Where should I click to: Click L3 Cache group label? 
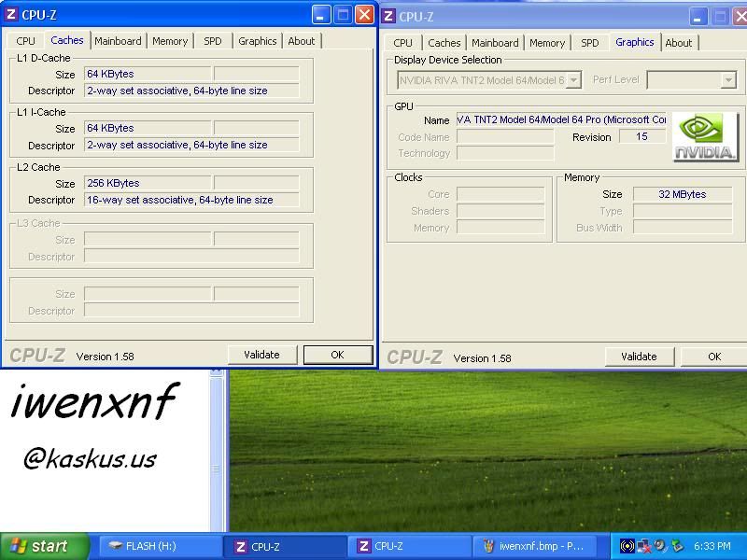coord(38,223)
